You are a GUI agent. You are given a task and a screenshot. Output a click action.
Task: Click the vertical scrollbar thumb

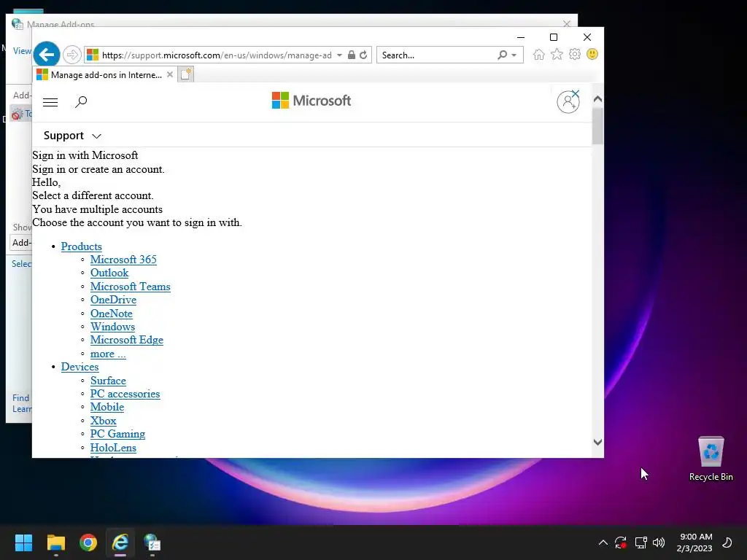coord(598,125)
